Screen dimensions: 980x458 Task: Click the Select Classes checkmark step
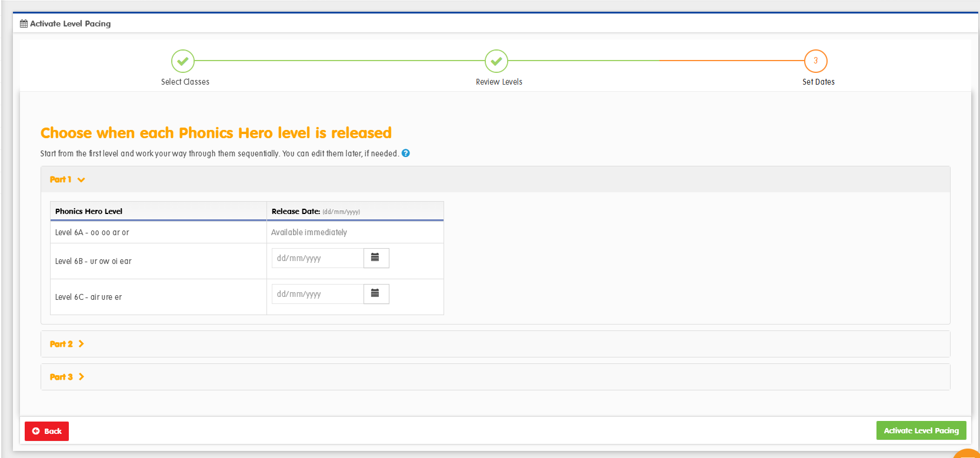click(x=183, y=61)
